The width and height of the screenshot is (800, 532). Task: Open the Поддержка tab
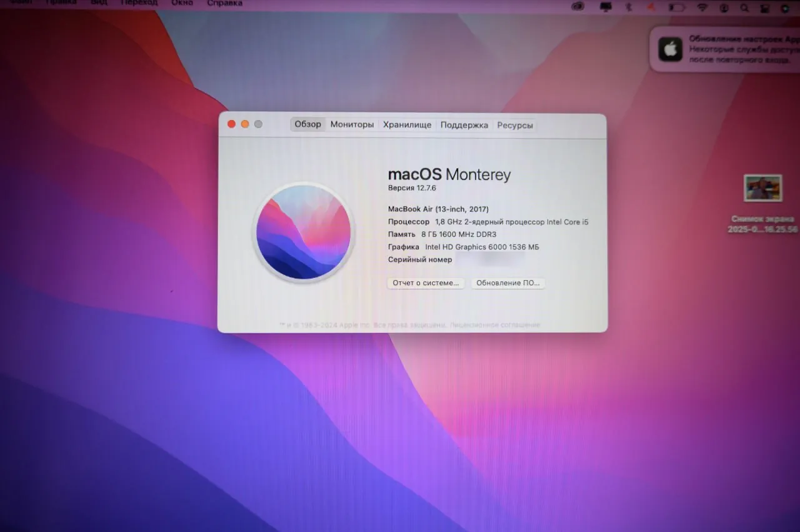click(x=464, y=125)
